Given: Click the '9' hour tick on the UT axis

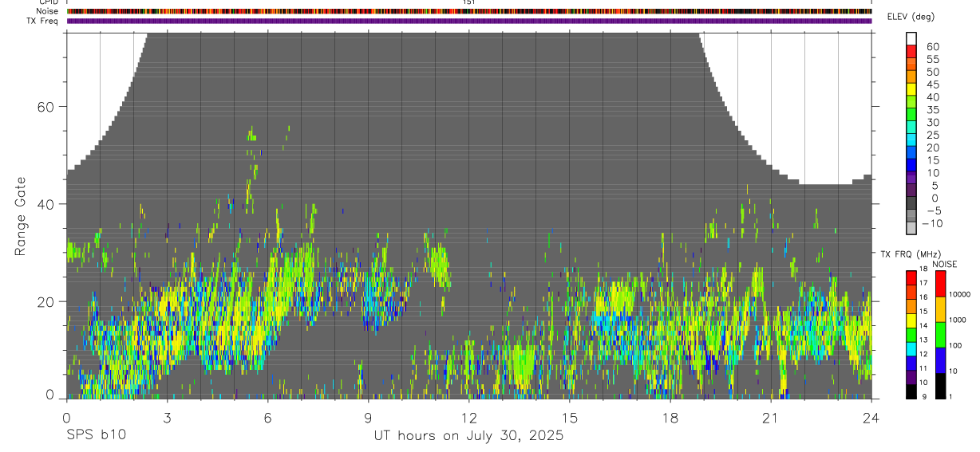Looking at the screenshot, I should pyautogui.click(x=368, y=417).
